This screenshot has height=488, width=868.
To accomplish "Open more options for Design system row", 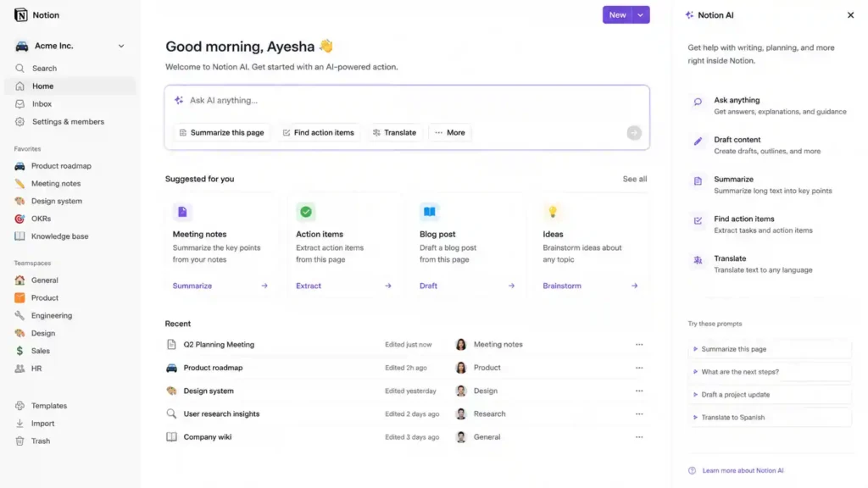I will point(639,391).
